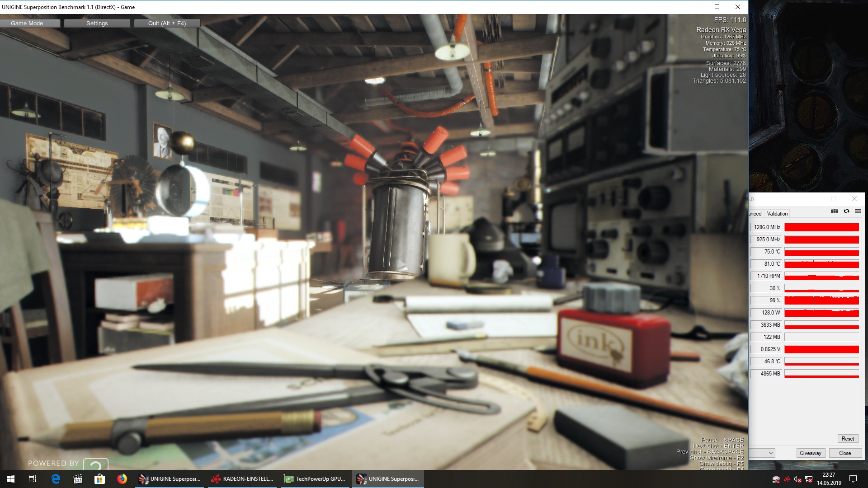The width and height of the screenshot is (868, 488).
Task: Open the 1710 RPM fan speed sensor dropdown
Action: pos(767,276)
